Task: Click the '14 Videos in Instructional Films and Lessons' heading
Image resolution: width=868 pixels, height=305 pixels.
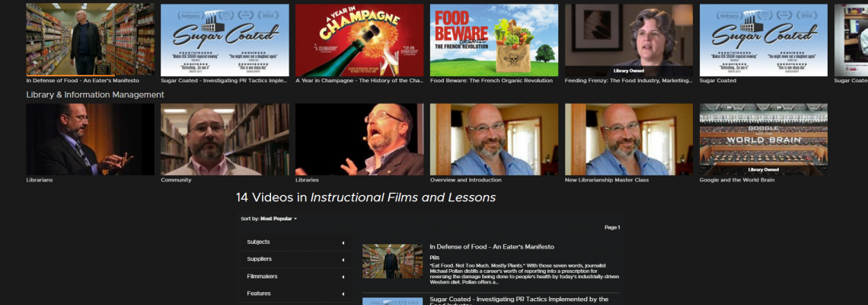Action: point(366,197)
